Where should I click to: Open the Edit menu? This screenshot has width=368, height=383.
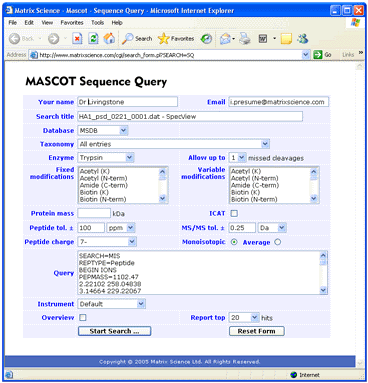pos(29,23)
